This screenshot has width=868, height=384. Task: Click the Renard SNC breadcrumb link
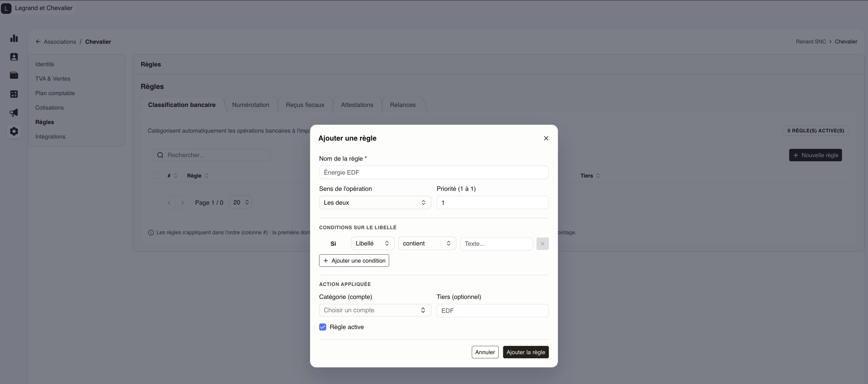pyautogui.click(x=811, y=42)
